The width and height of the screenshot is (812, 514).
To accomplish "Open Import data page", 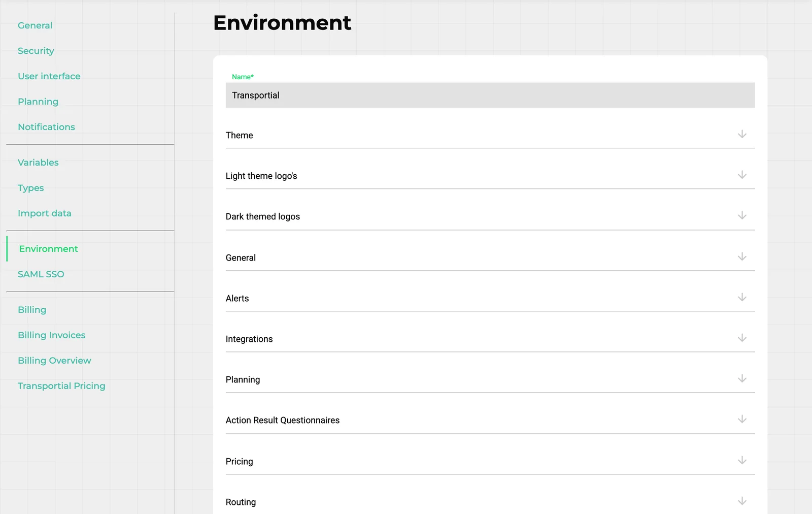I will point(45,213).
